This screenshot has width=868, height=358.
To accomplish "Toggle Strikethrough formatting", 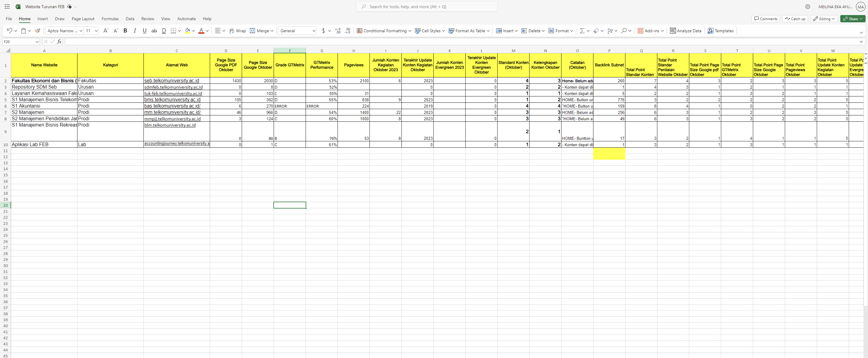I will coord(154,31).
